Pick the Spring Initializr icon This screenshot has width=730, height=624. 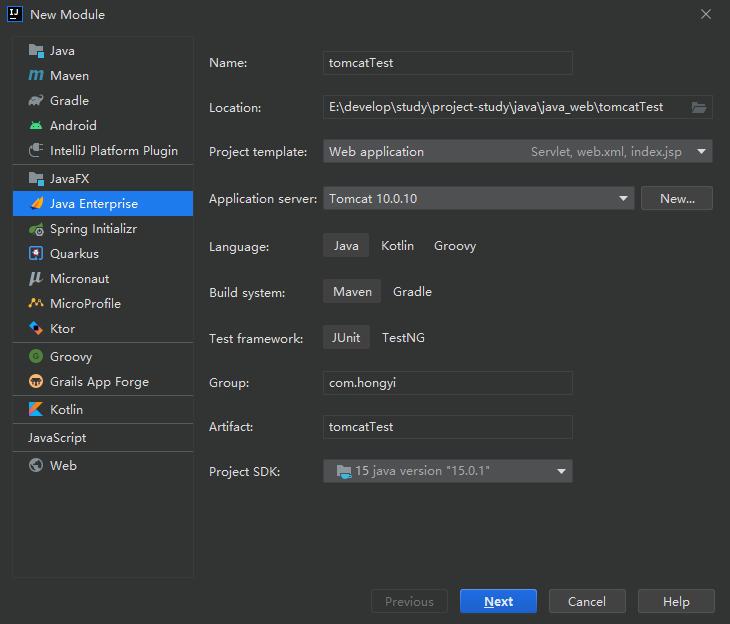point(36,229)
